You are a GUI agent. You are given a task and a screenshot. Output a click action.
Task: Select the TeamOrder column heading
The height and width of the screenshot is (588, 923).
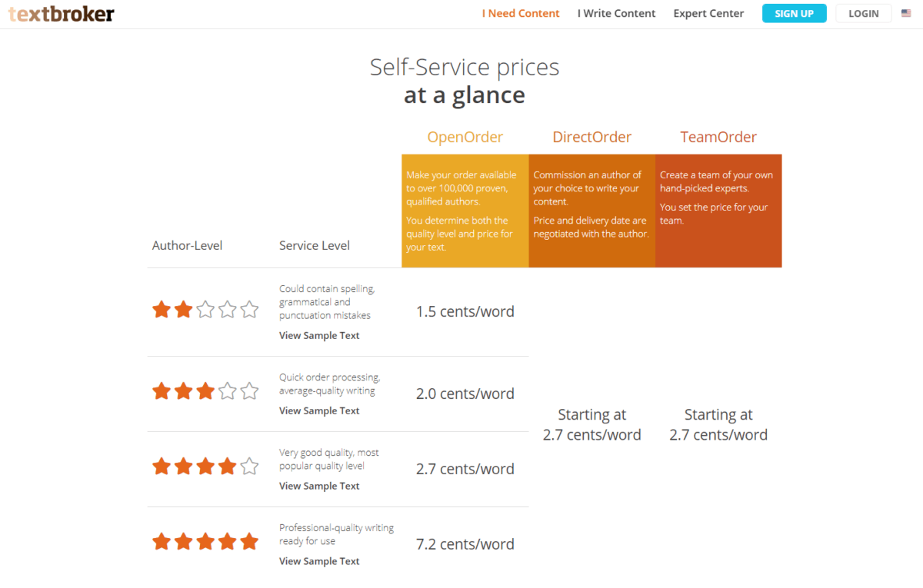718,138
